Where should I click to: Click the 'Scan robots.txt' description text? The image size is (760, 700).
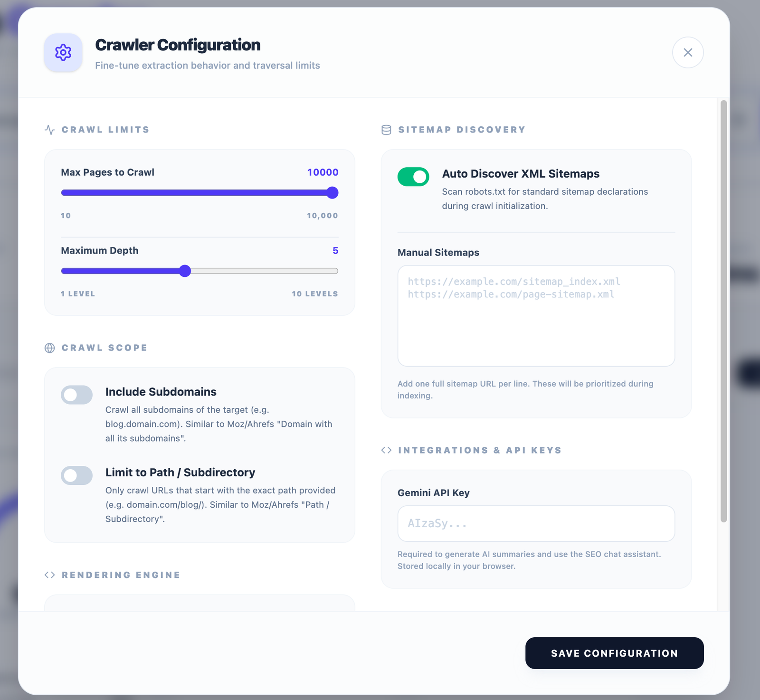(x=545, y=199)
